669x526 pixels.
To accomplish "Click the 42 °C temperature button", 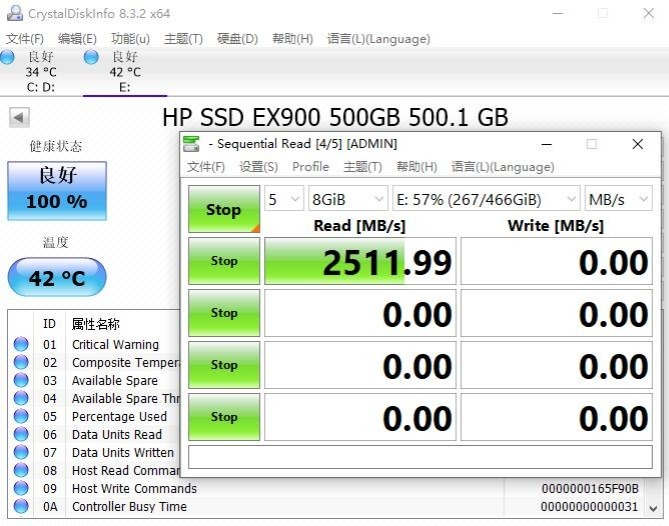I will [x=57, y=277].
